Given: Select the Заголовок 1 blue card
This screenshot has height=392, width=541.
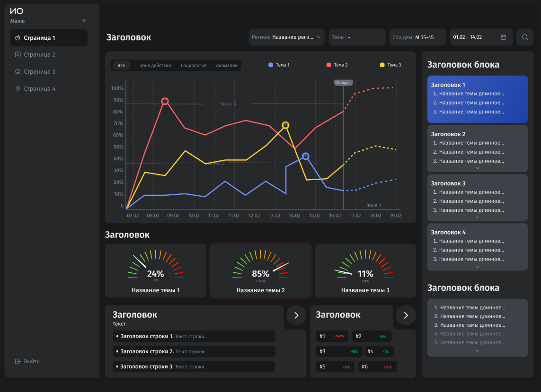Looking at the screenshot, I should (478, 99).
